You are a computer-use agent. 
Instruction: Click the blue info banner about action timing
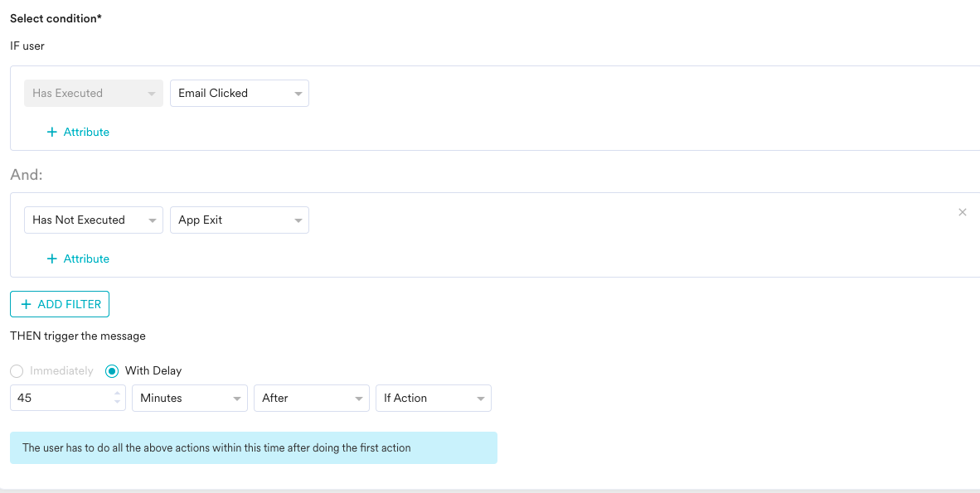[254, 448]
